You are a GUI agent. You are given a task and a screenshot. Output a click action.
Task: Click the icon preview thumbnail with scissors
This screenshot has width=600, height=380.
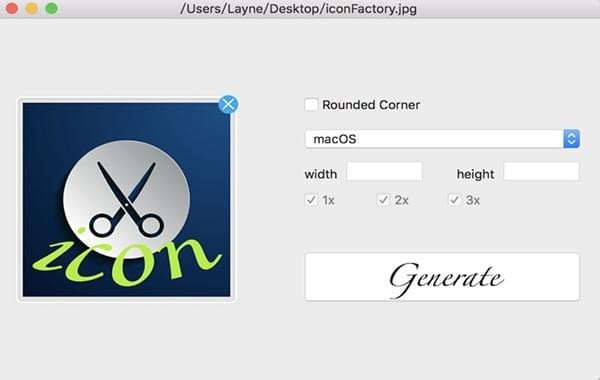[x=126, y=200]
